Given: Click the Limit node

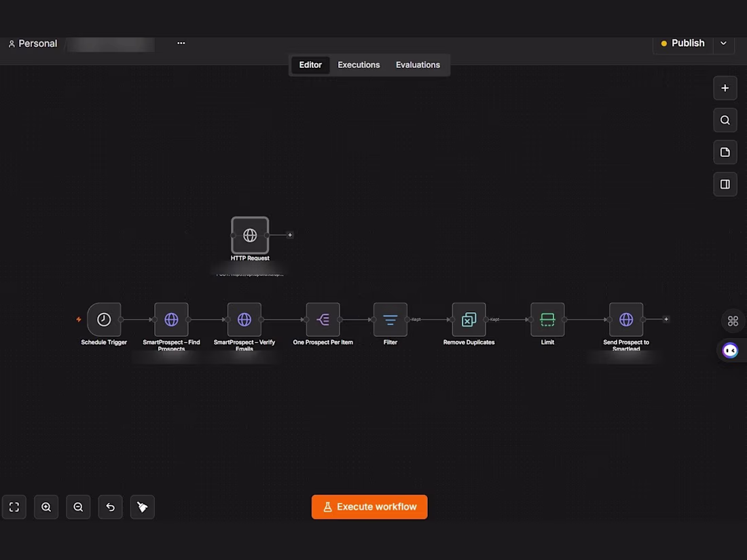Looking at the screenshot, I should [547, 320].
